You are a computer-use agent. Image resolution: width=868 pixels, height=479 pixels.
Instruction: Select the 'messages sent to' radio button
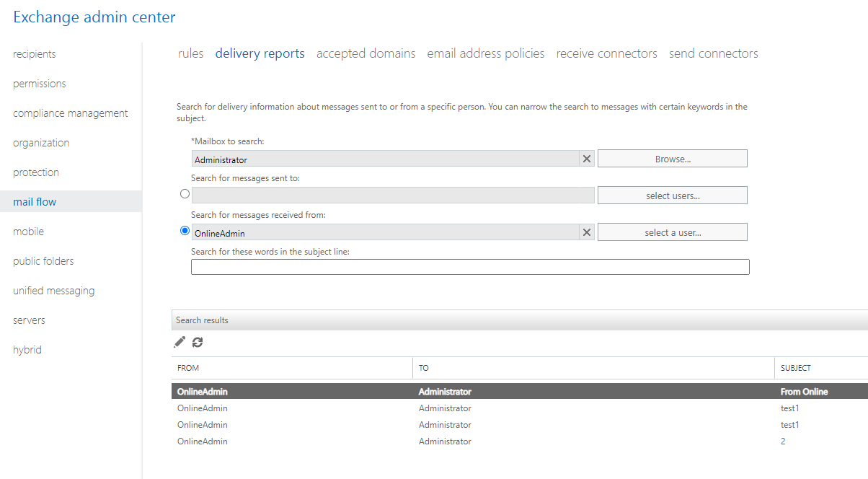185,194
